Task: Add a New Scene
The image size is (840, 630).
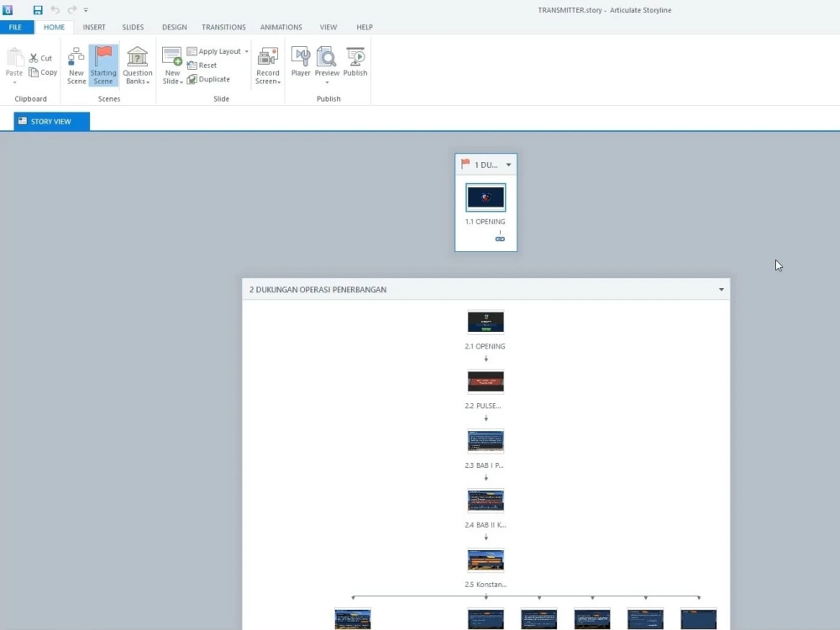Action: [76, 66]
